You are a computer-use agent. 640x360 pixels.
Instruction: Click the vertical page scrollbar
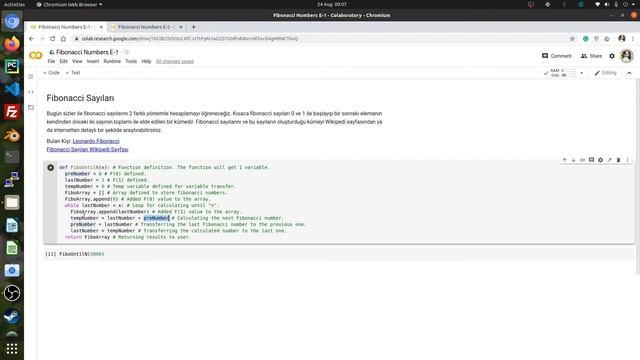pos(638,178)
